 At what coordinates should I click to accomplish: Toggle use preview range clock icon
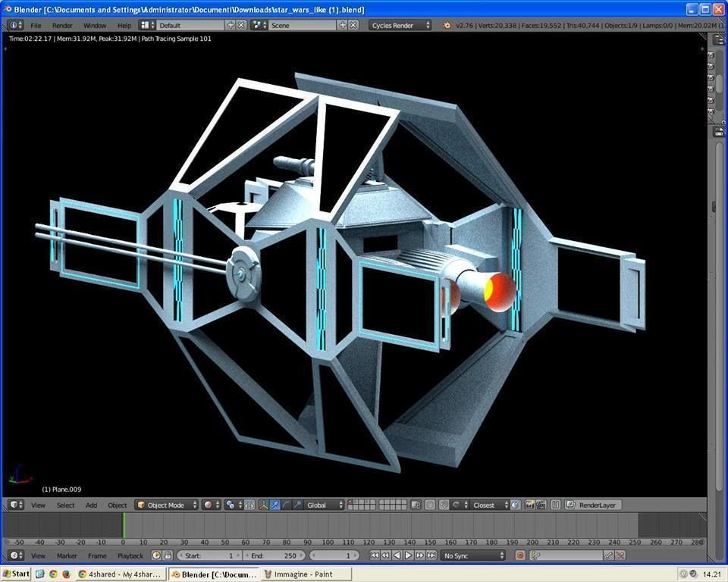156,555
